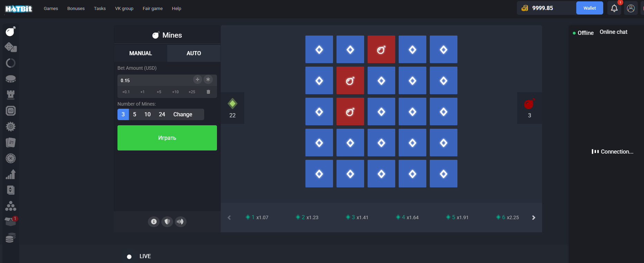644x263 pixels.
Task: Click the bet amount input field
Action: pyautogui.click(x=155, y=80)
